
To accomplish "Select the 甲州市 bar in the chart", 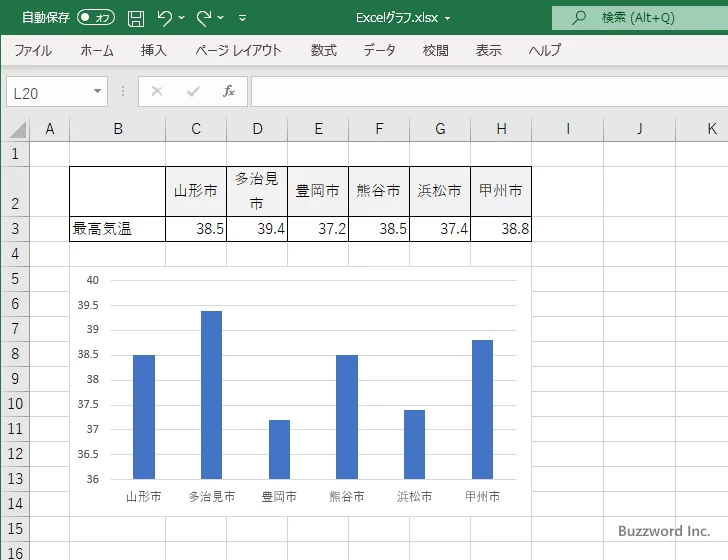I will click(x=482, y=410).
